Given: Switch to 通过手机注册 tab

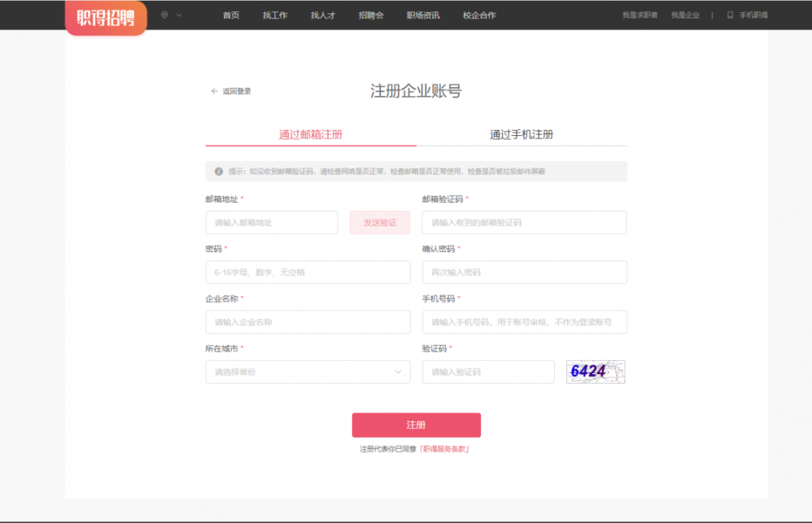Looking at the screenshot, I should (521, 135).
